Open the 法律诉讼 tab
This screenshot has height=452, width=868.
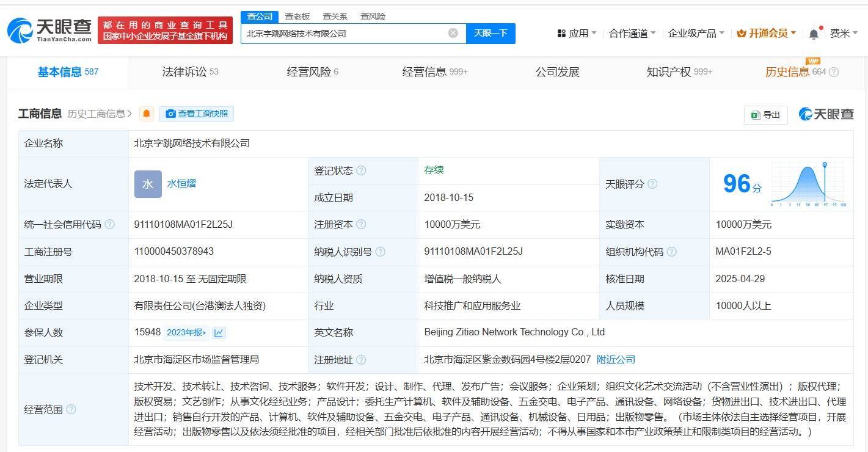190,72
